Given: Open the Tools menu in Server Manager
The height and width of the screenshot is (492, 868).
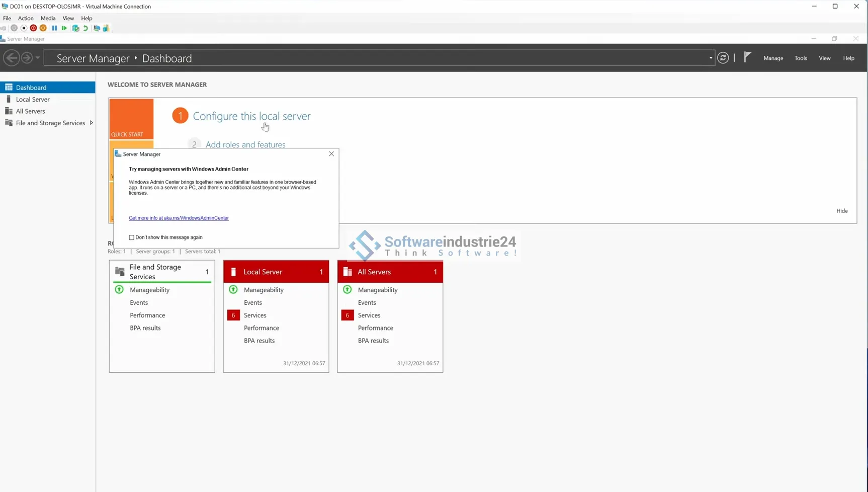Looking at the screenshot, I should pos(800,58).
